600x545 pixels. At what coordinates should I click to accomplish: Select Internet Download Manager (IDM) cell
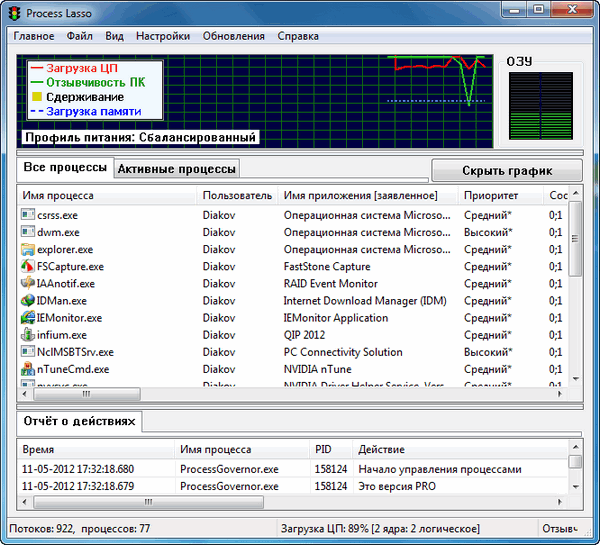pos(365,301)
